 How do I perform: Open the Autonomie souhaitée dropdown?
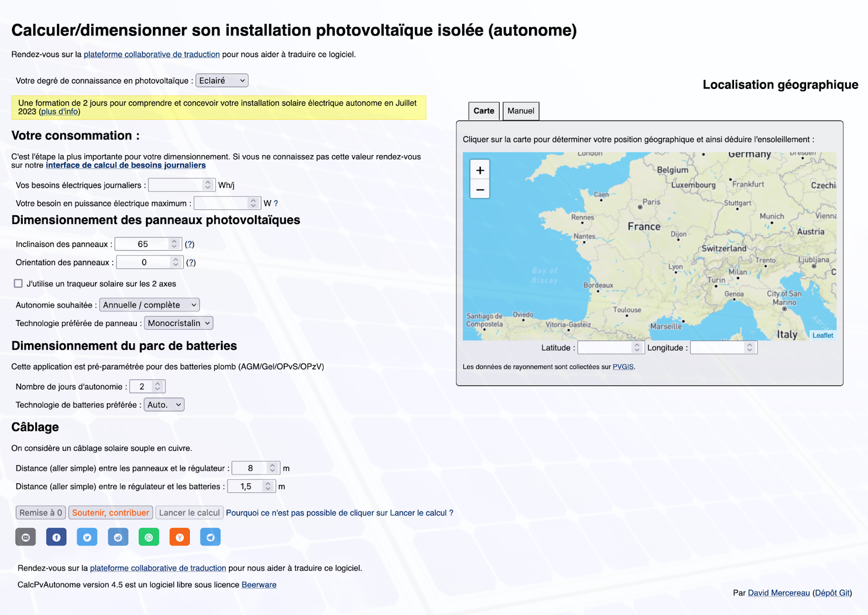coord(149,305)
